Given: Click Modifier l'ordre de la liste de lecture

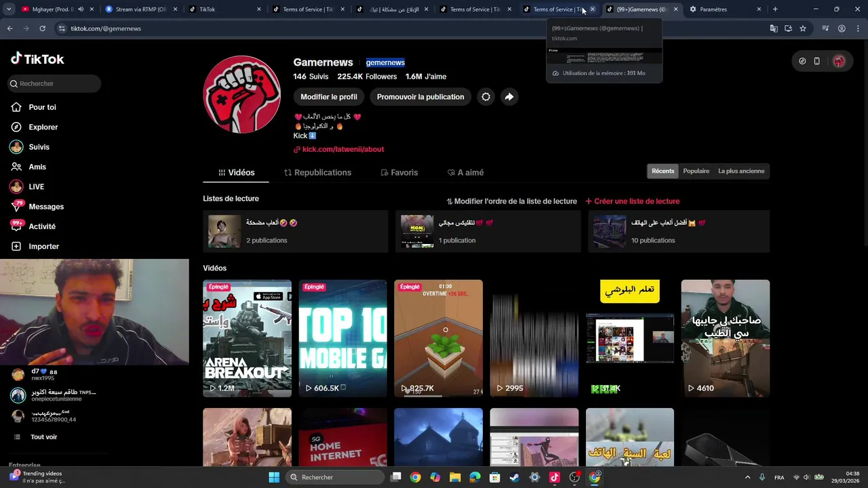Looking at the screenshot, I should click(x=511, y=201).
